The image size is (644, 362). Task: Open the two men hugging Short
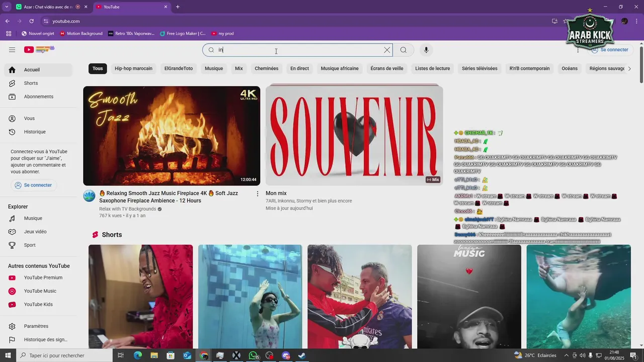(360, 297)
